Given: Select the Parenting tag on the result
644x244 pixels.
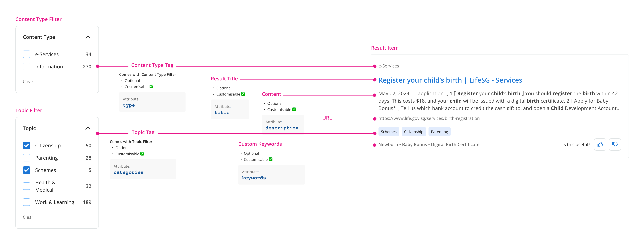Looking at the screenshot, I should (x=439, y=132).
